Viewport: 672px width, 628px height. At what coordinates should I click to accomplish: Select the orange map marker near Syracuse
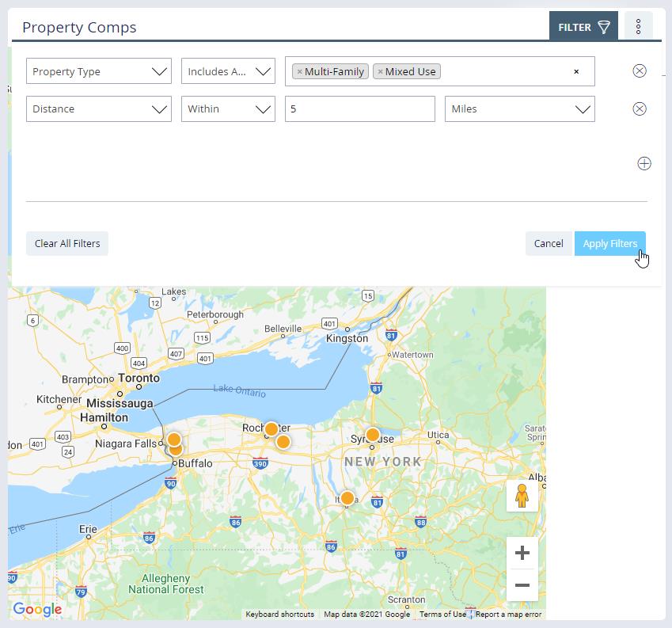372,435
